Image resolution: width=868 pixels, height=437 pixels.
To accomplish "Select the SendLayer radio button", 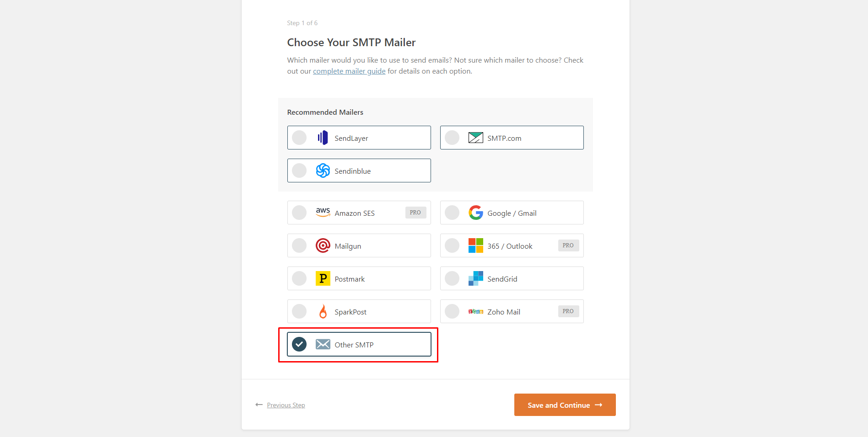I will tap(299, 138).
